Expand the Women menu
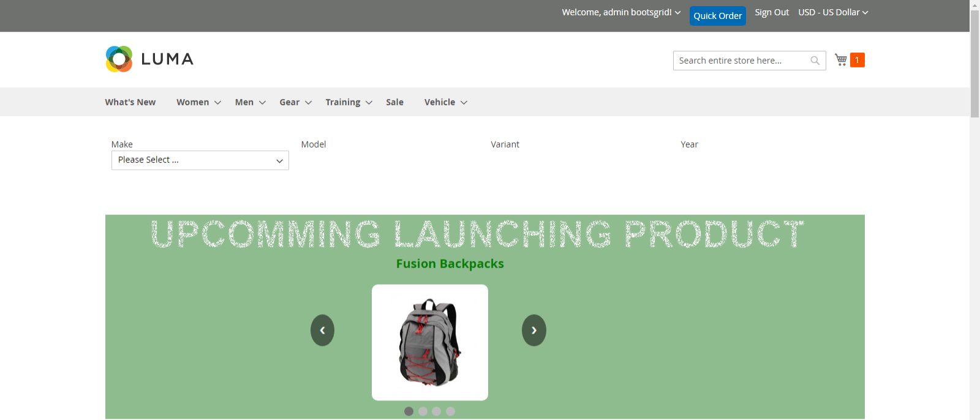The image size is (980, 420). tap(198, 102)
